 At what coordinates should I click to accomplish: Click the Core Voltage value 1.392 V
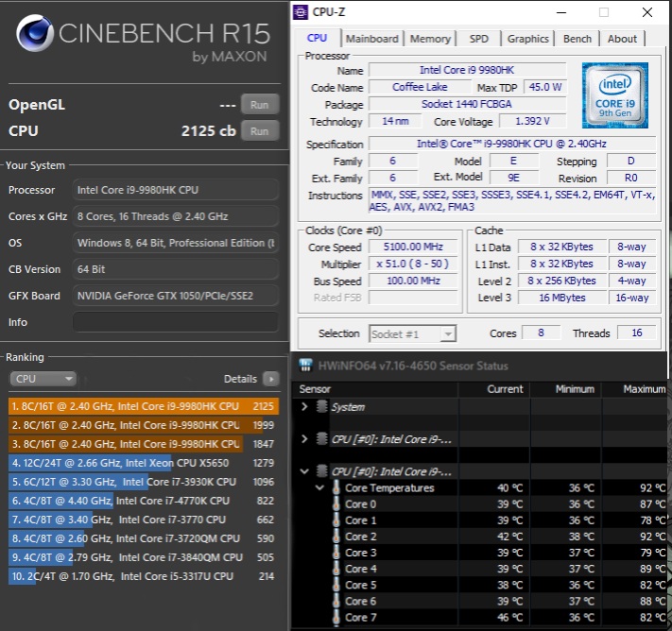point(533,121)
